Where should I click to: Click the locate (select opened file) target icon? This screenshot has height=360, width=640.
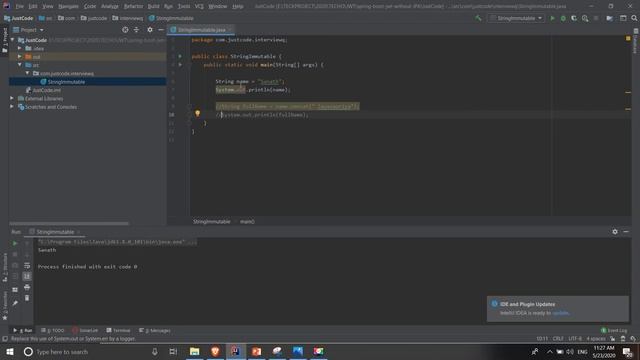(x=125, y=30)
